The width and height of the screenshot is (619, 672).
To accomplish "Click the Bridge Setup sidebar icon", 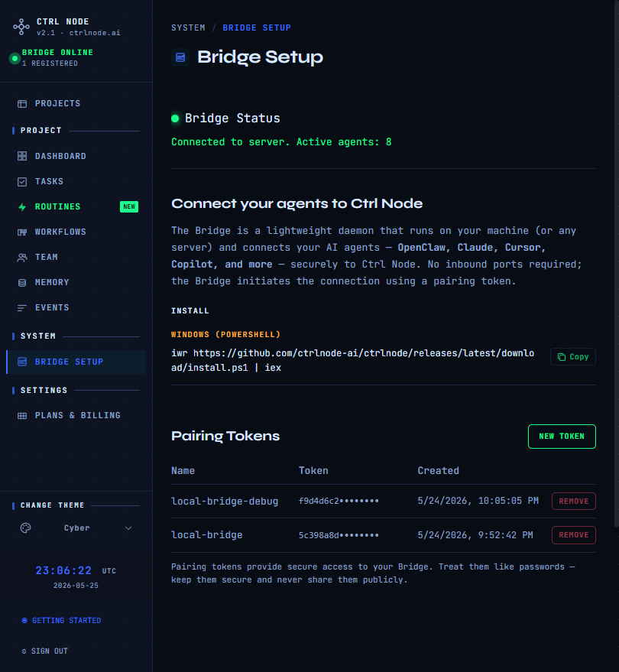I will [22, 362].
